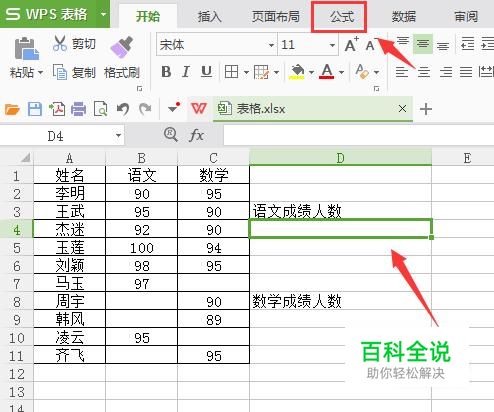
Task: Align text right
Action: (446, 72)
